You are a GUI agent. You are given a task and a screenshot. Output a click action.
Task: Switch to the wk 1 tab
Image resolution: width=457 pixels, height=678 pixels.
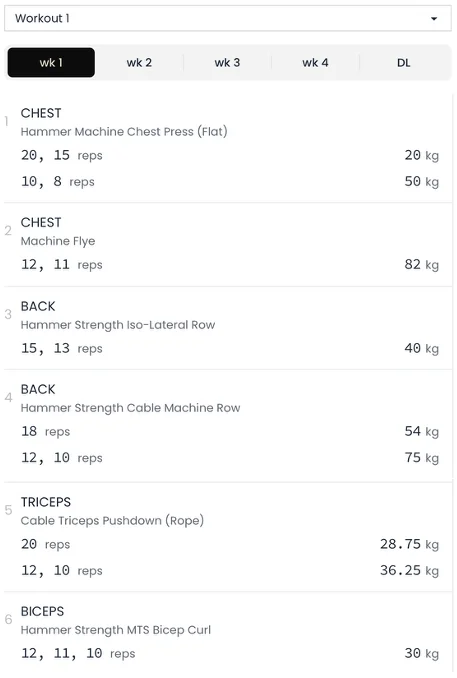click(x=51, y=63)
